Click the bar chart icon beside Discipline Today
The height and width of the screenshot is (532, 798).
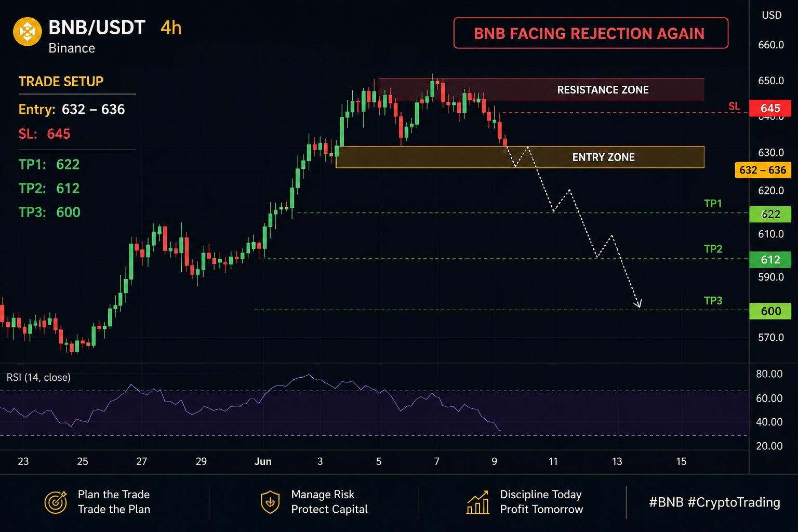pyautogui.click(x=477, y=502)
